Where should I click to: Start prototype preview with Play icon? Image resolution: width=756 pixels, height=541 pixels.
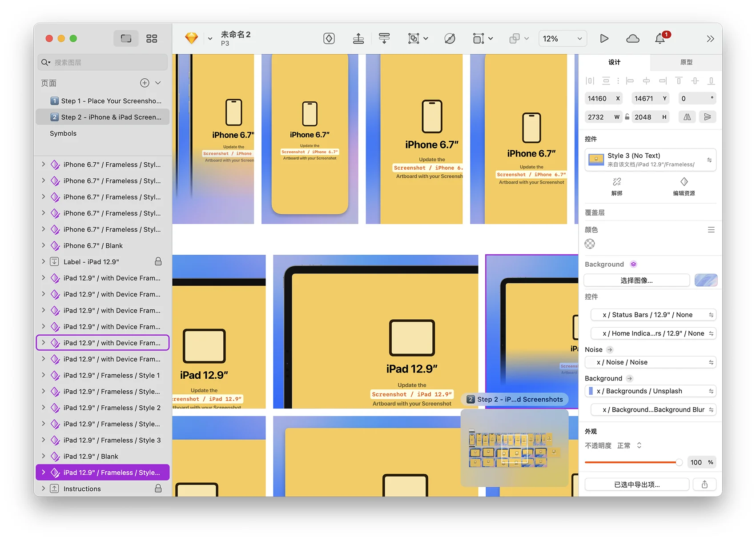[604, 39]
